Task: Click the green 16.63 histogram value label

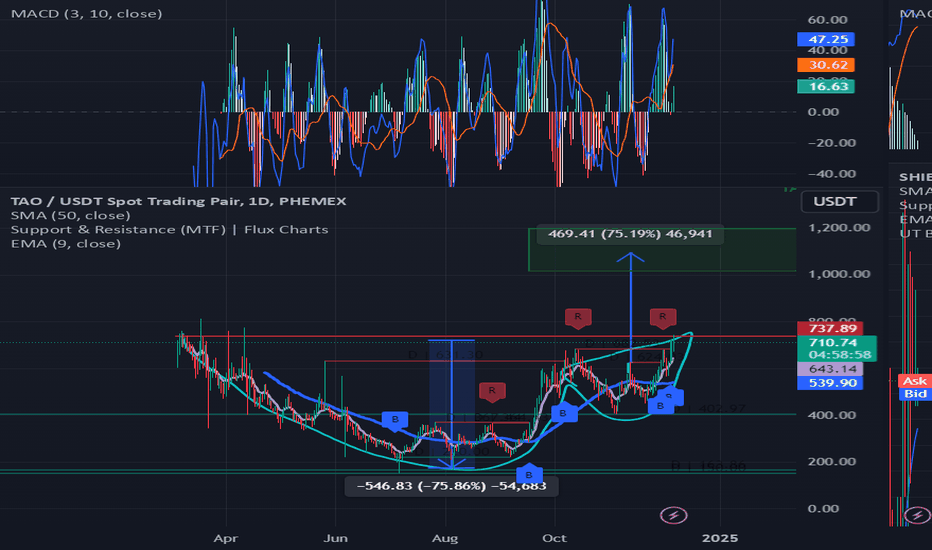Action: coord(826,86)
